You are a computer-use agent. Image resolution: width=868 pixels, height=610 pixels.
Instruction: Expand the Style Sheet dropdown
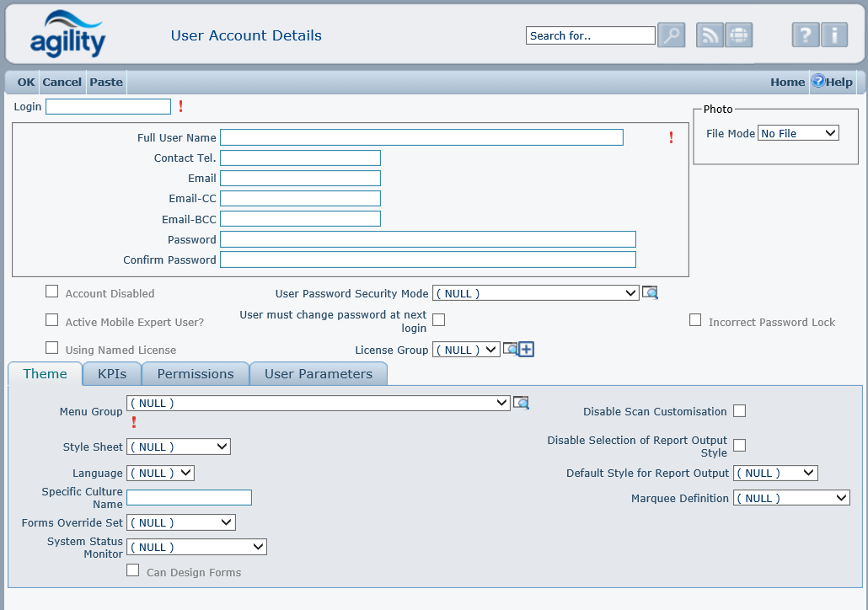point(178,447)
